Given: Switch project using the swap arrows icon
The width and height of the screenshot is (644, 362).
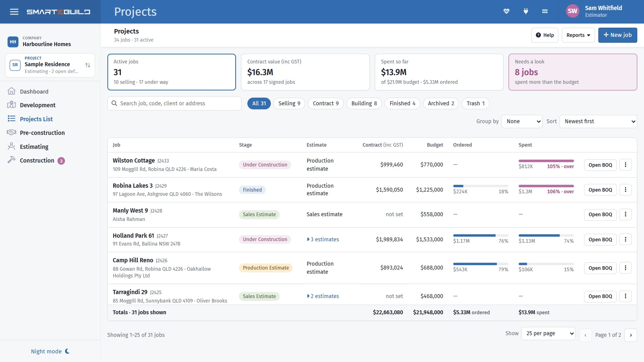Looking at the screenshot, I should click(x=88, y=65).
